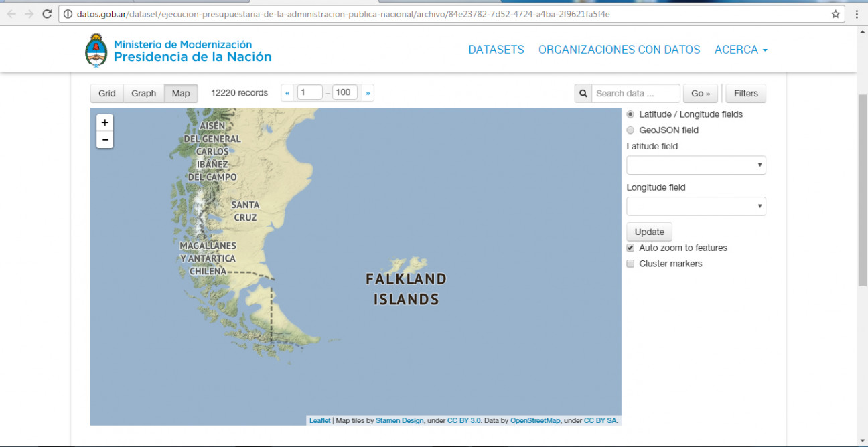The width and height of the screenshot is (868, 447).
Task: Click the Presidencia de la Nación logo
Action: 179,50
